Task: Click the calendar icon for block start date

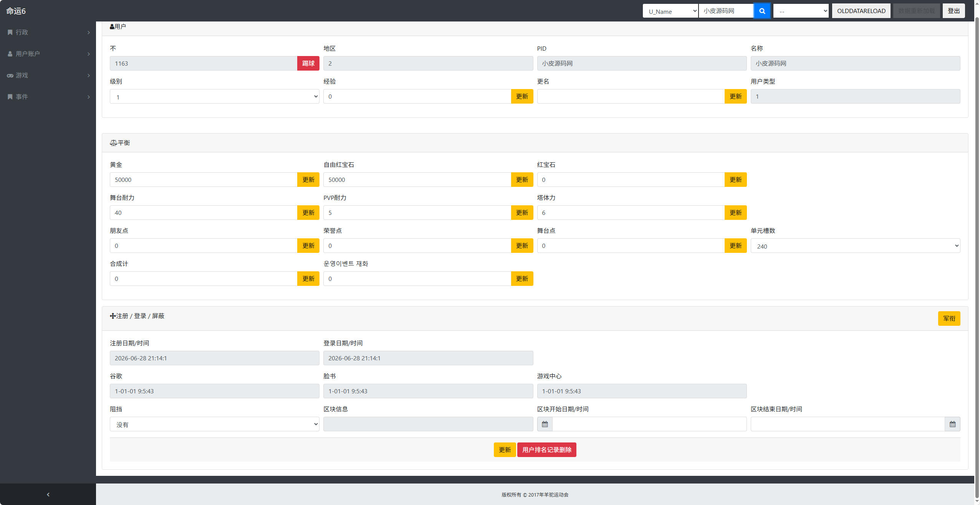Action: [x=545, y=424]
